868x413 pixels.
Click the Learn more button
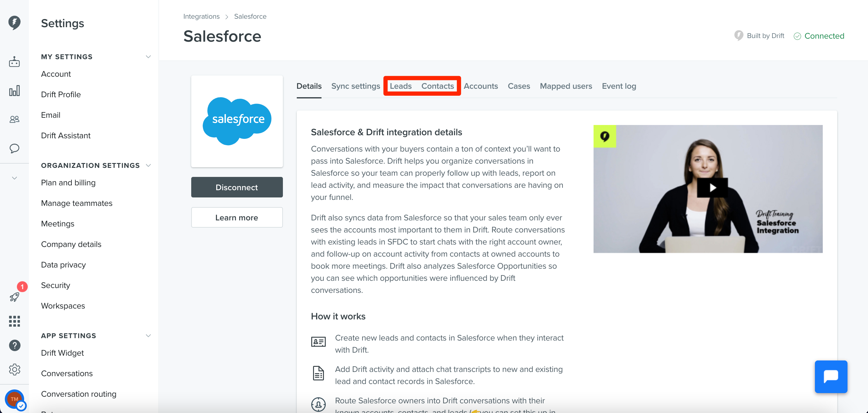coord(237,218)
